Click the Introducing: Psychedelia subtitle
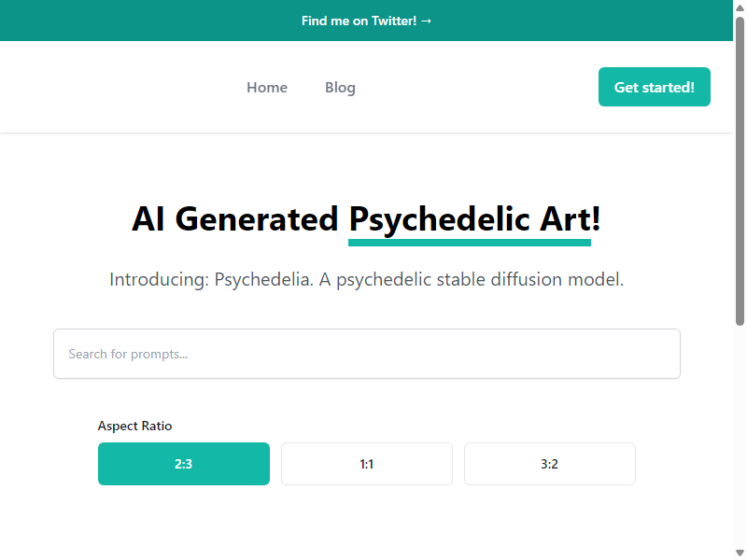 pyautogui.click(x=366, y=279)
